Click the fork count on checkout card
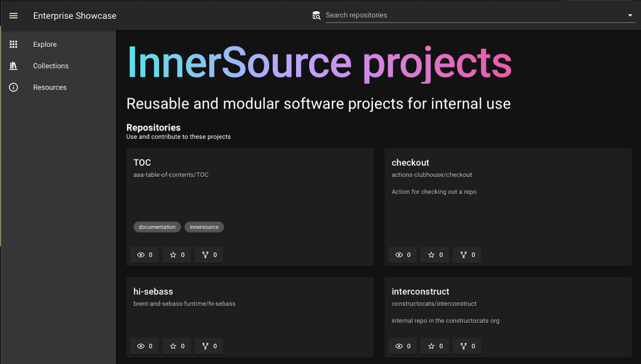 [x=468, y=255]
